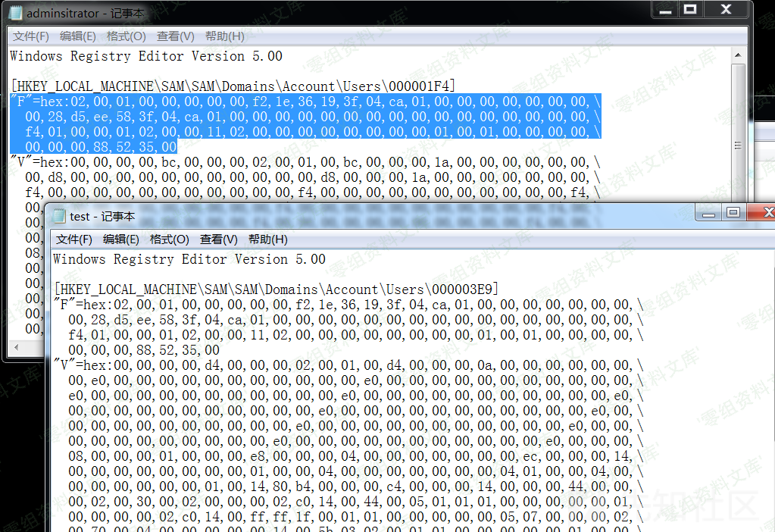Open 文件(F) menu in test window

point(74,239)
